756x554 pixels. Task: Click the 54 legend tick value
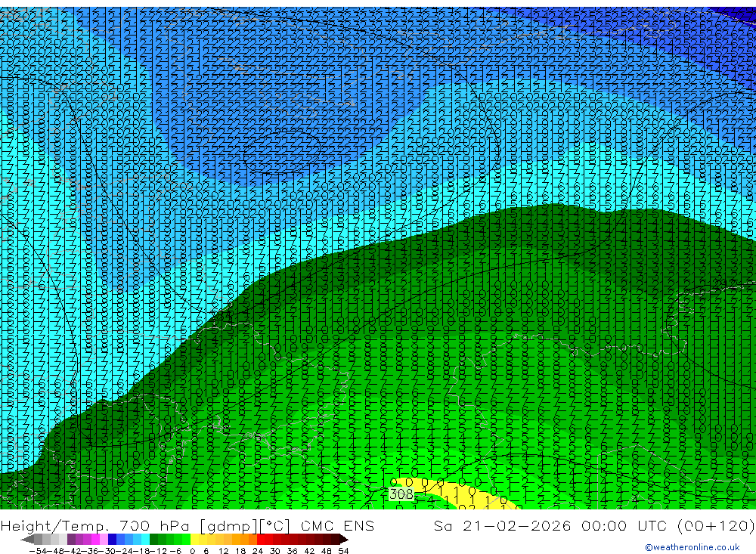coord(343,551)
